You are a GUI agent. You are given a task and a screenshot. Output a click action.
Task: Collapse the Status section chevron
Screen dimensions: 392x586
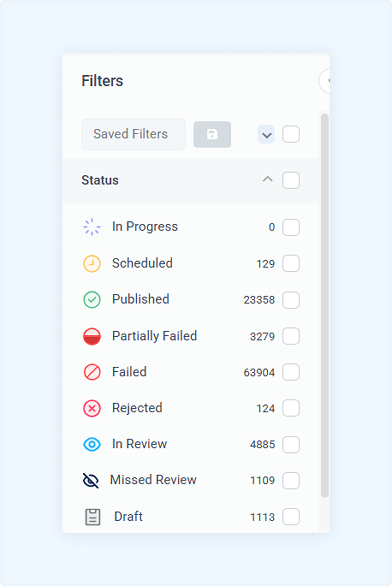coord(267,179)
